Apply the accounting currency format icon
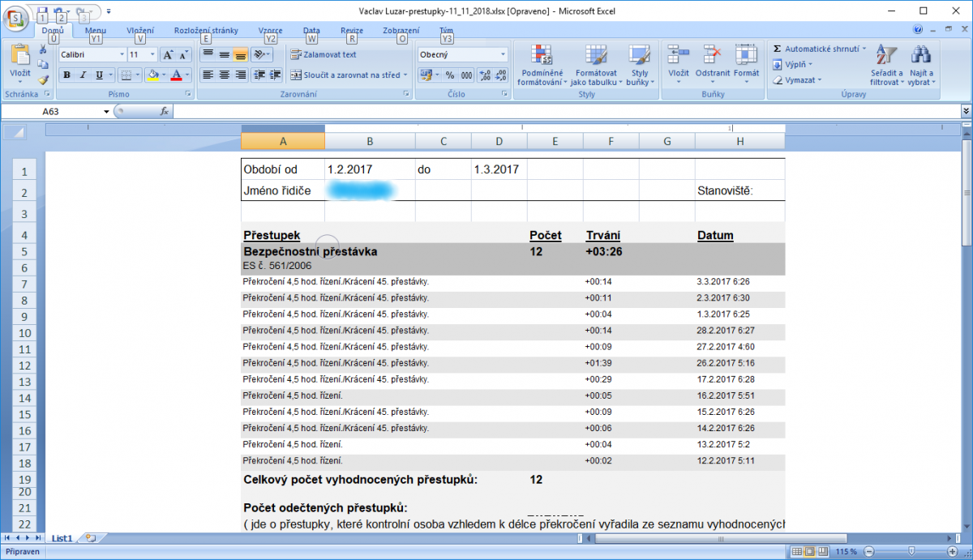The image size is (973, 560). coord(425,75)
